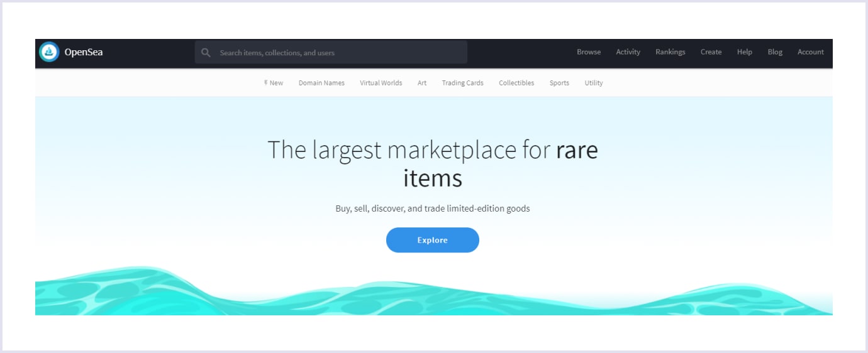This screenshot has width=868, height=353.
Task: Click the OpenSea brand name
Action: pos(84,52)
